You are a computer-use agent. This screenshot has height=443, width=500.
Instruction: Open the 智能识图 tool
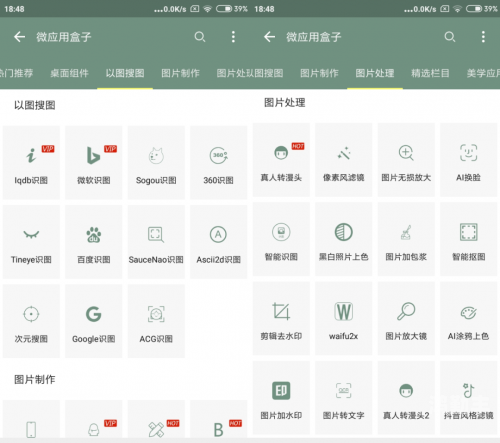[281, 239]
